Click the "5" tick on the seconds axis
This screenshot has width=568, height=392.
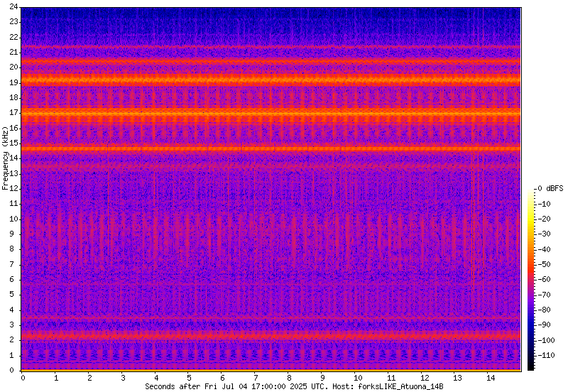(x=190, y=379)
